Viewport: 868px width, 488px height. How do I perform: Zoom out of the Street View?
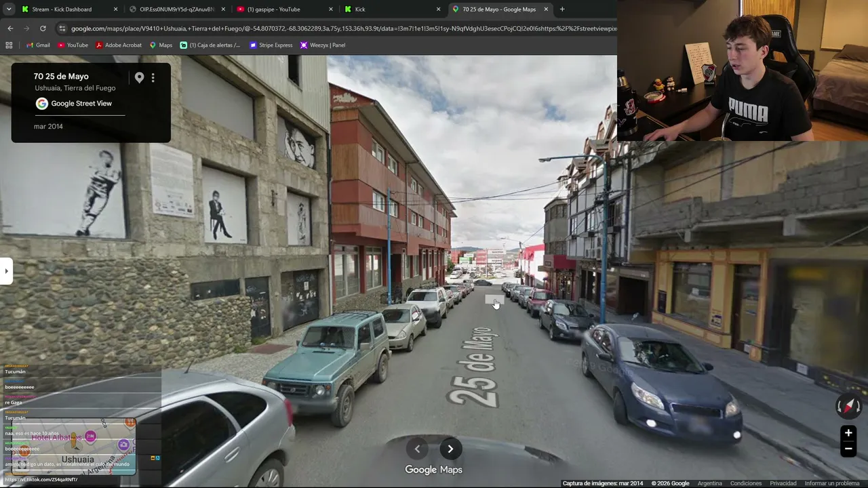pyautogui.click(x=848, y=449)
